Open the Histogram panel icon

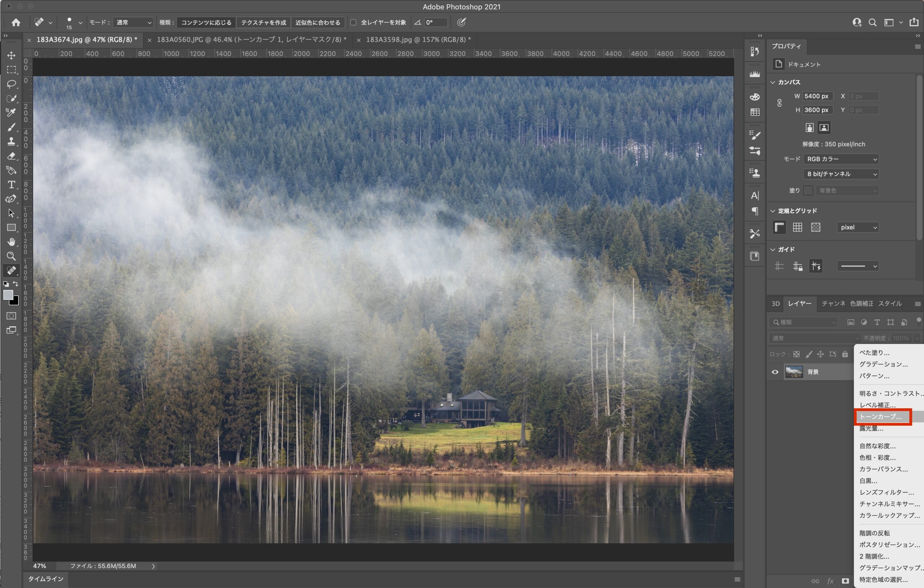click(x=754, y=74)
